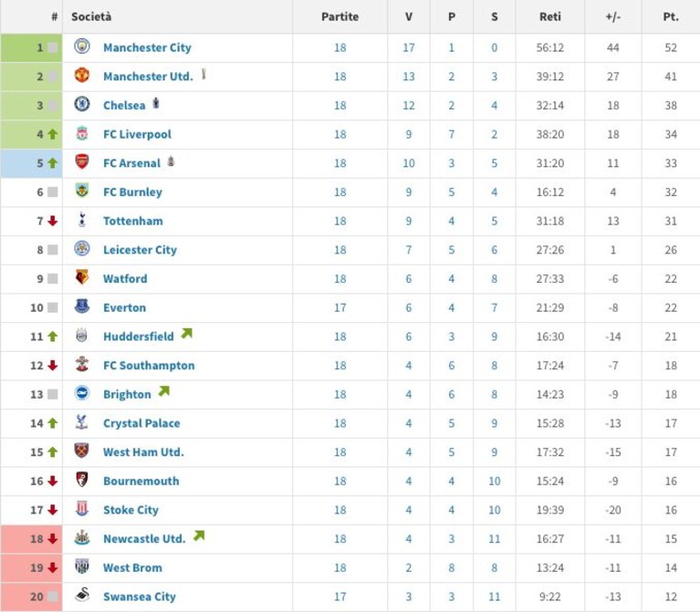700x612 pixels.
Task: Click the Swansea City swan crest
Action: click(x=82, y=595)
